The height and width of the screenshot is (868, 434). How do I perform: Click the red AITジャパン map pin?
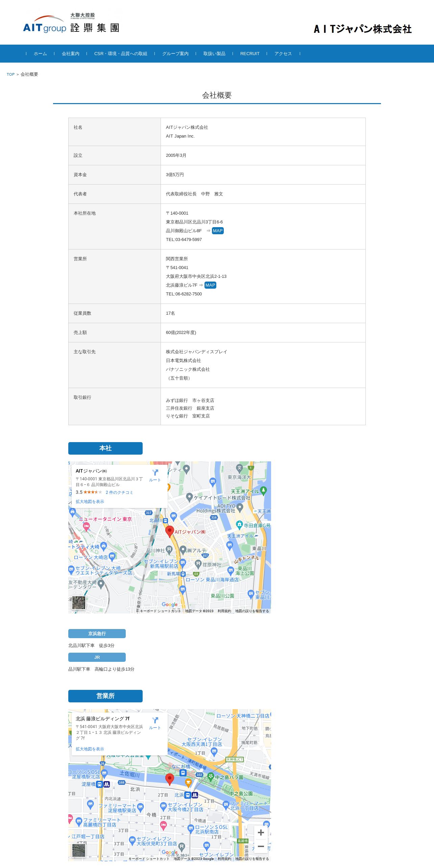170,532
